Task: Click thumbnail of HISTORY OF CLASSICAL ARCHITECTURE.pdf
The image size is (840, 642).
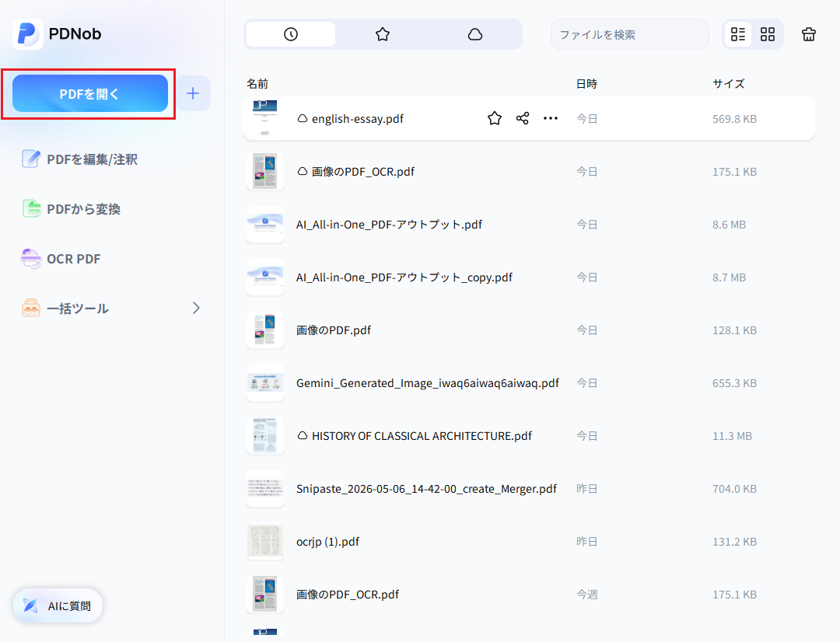Action: tap(264, 436)
